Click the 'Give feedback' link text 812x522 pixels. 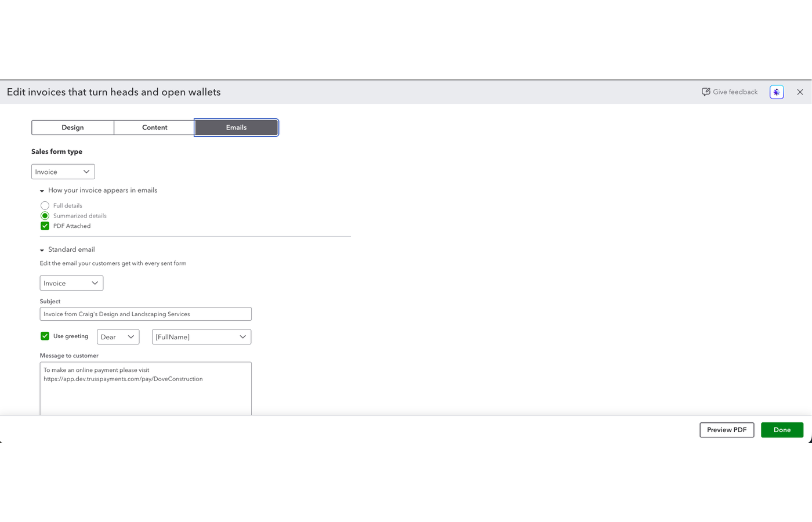coord(735,92)
